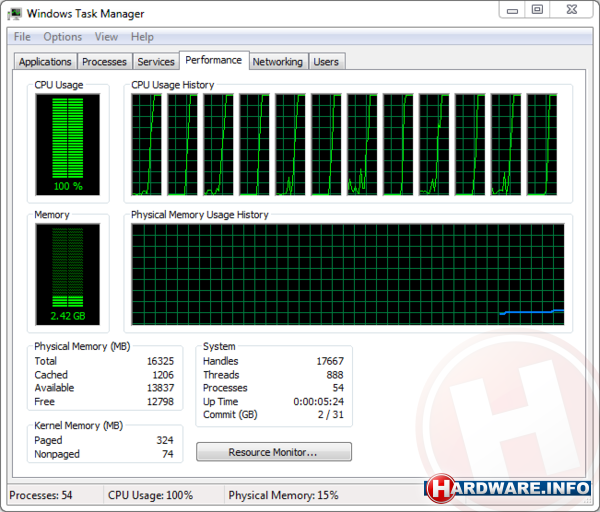Click the Up Time value 0:00:05:24
This screenshot has height=512, width=600.
pyautogui.click(x=318, y=401)
